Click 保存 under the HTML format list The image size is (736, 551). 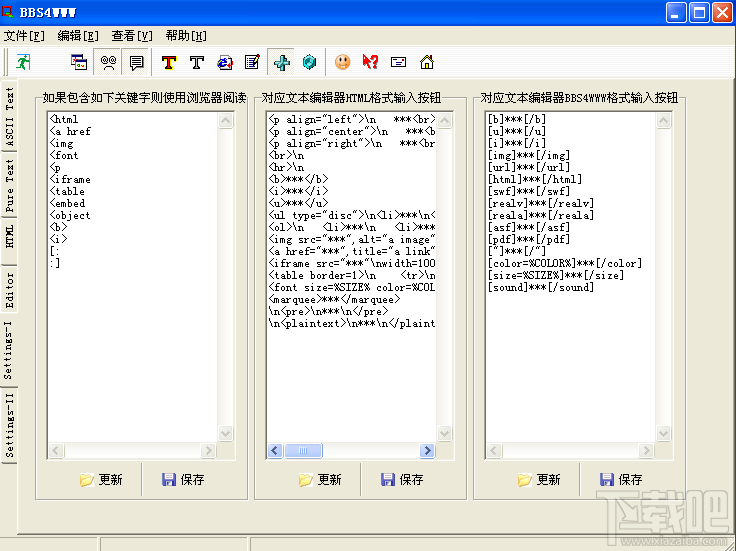point(402,480)
